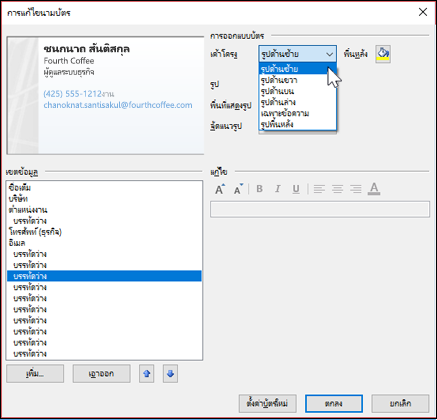The height and width of the screenshot is (420, 437).
Task: Choose รูปด้านบน from the layout list
Action: click(x=297, y=91)
